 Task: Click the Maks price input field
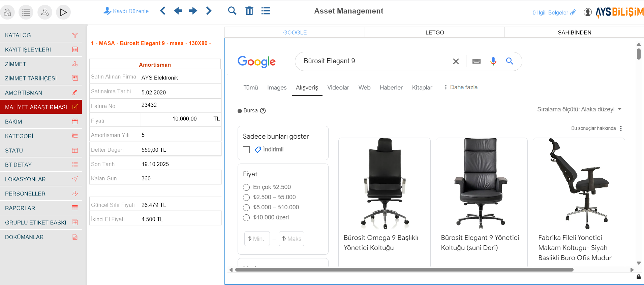(292, 239)
